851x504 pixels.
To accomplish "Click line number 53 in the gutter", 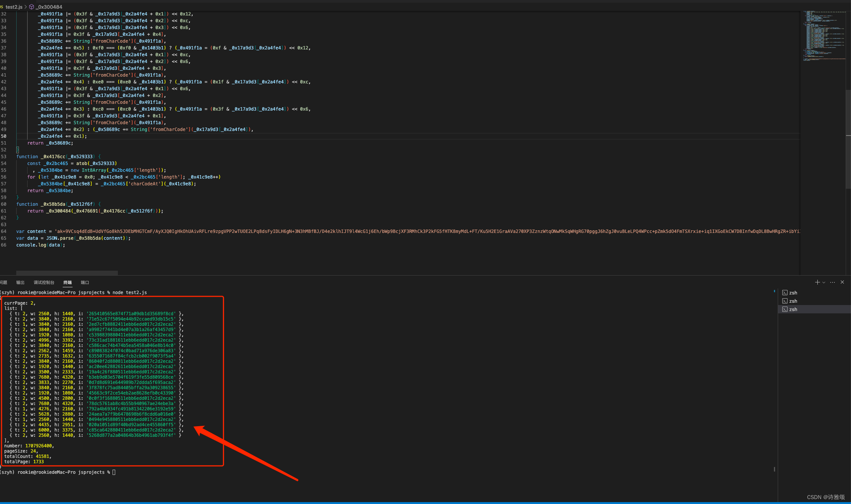I will pyautogui.click(x=3, y=157).
